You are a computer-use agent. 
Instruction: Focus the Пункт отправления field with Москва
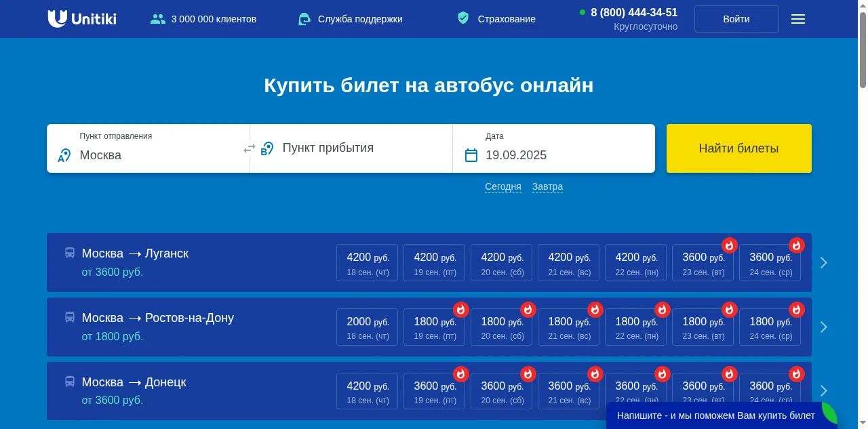pyautogui.click(x=149, y=148)
